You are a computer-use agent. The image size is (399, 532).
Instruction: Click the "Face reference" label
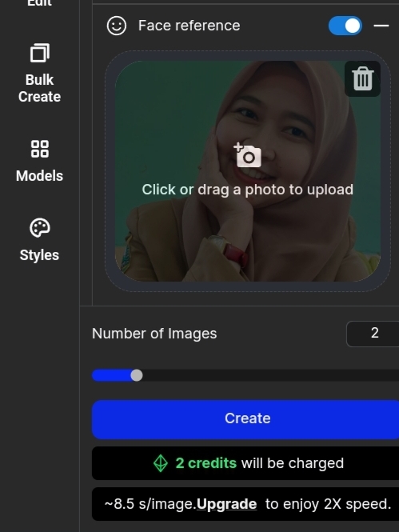(x=190, y=26)
